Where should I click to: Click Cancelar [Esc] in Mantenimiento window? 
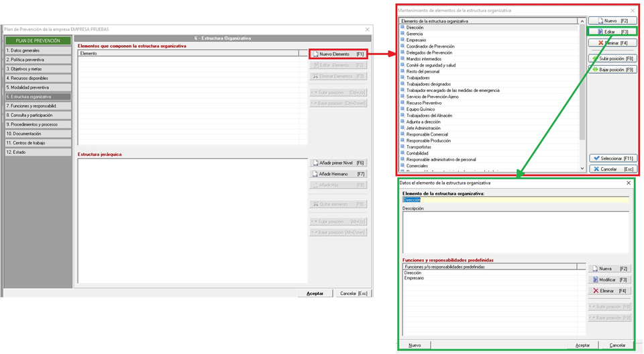pos(612,169)
